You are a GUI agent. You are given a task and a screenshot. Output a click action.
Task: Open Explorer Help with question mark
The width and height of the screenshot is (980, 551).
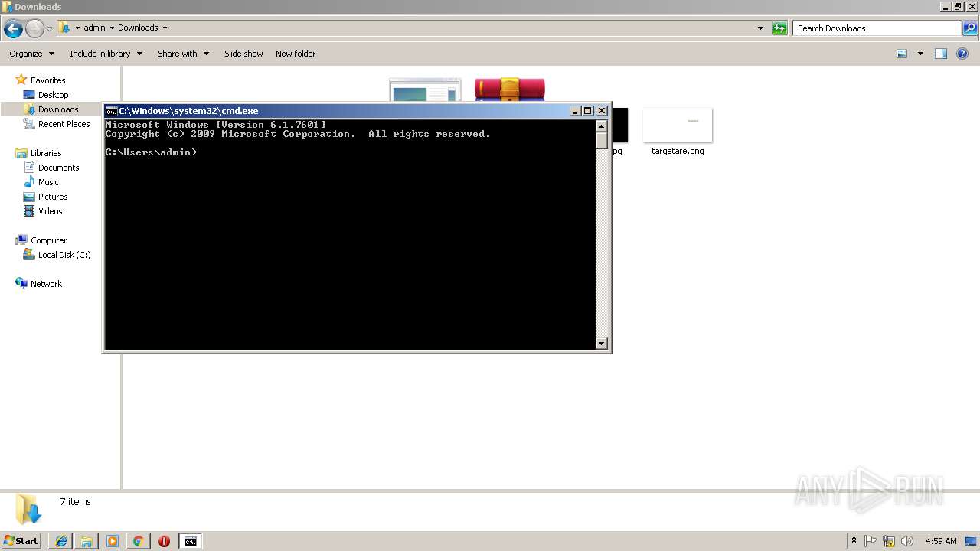coord(962,54)
